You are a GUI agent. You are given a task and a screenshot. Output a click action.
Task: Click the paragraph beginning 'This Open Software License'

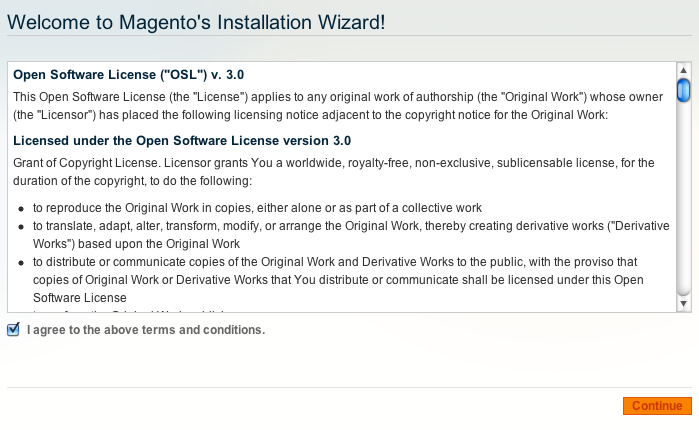pos(338,106)
